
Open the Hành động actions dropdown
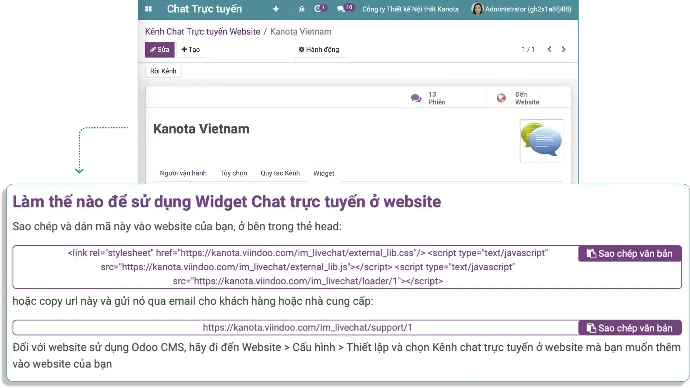(x=319, y=50)
